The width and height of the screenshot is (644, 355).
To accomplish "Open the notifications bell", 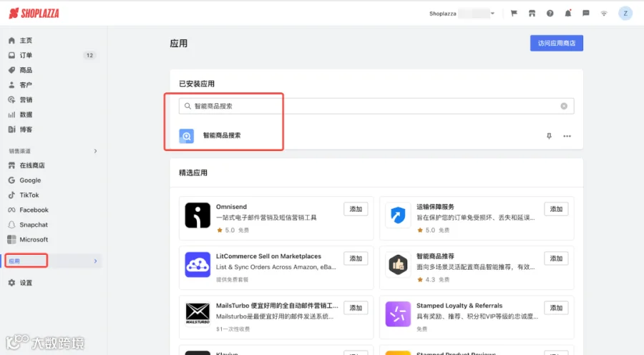I will (x=568, y=13).
